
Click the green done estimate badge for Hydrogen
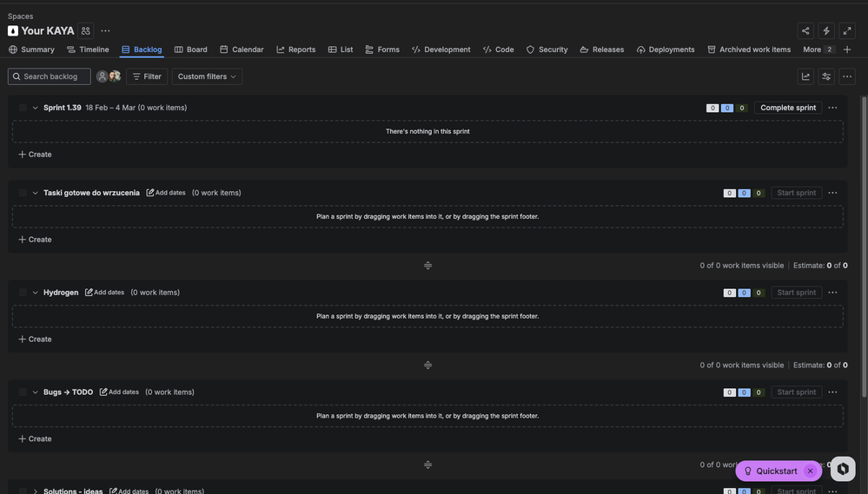point(759,293)
